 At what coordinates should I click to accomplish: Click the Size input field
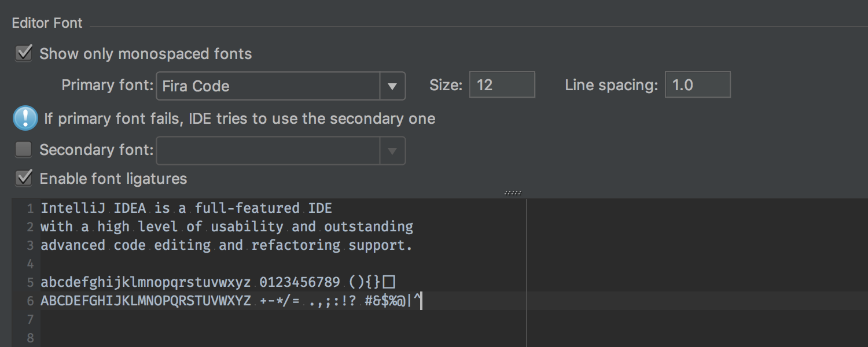coord(502,85)
